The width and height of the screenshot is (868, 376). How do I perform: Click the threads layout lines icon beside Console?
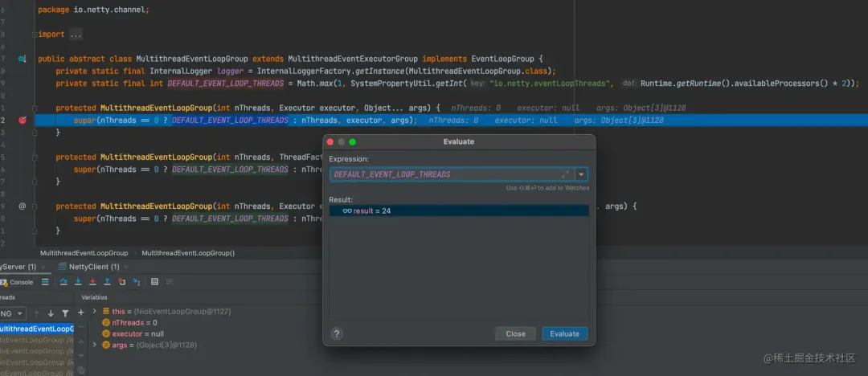coord(45,282)
